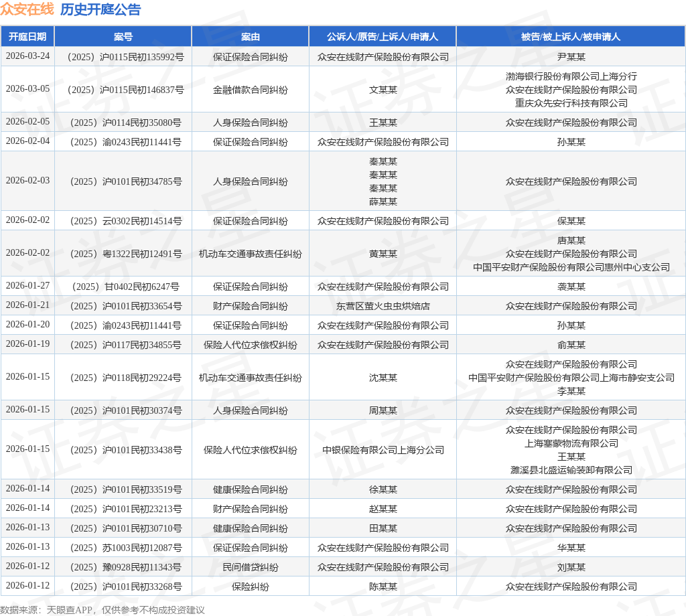686x616 pixels.
Task: Click plaintiff 文某某
Action: pyautogui.click(x=383, y=90)
